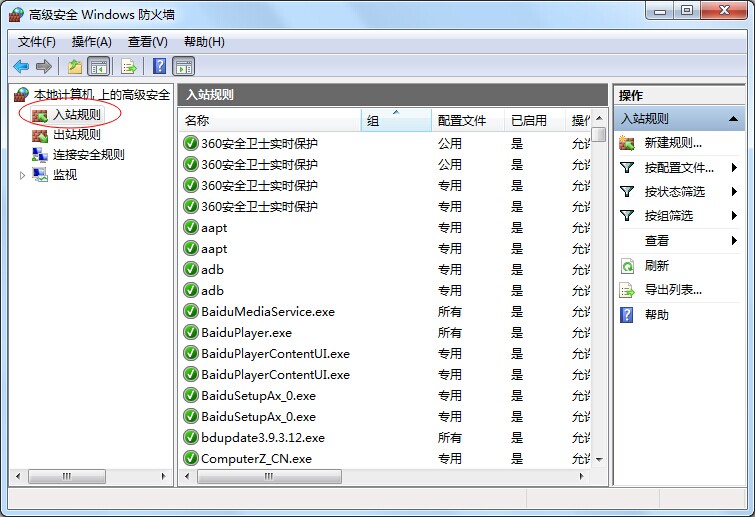Minimize the firewall window

click(660, 11)
